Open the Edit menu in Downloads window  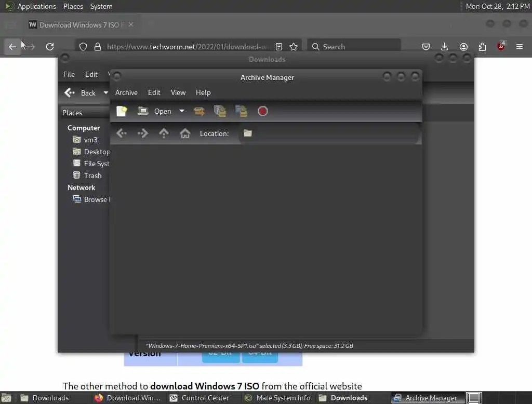tap(91, 74)
